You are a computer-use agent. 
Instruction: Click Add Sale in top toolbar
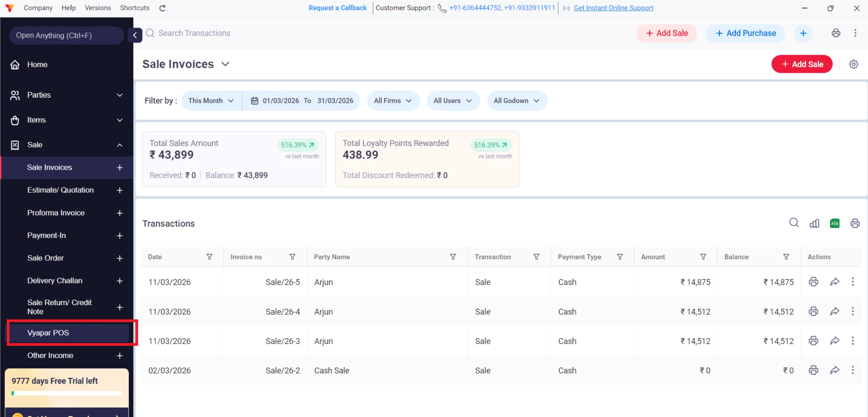(666, 33)
